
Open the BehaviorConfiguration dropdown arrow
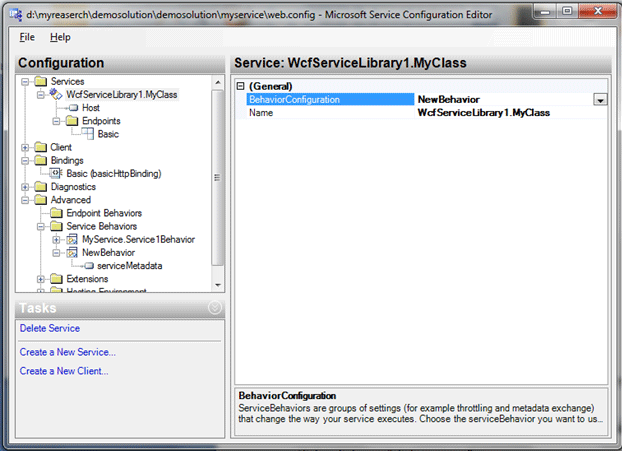pos(600,100)
